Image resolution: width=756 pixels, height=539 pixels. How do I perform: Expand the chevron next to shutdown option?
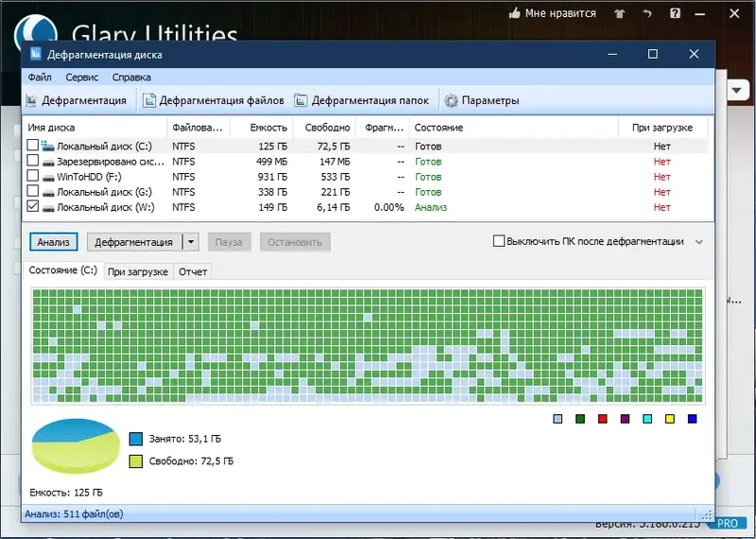click(x=699, y=242)
